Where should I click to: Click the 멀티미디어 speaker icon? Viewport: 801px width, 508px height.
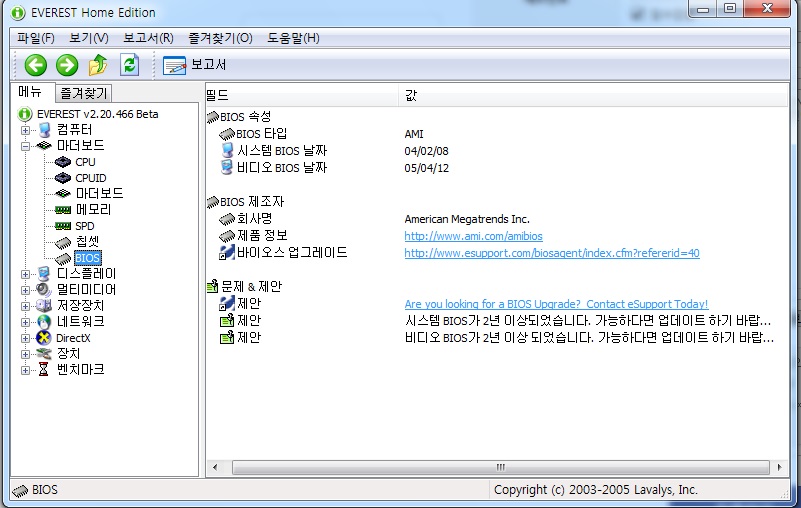pos(44,290)
